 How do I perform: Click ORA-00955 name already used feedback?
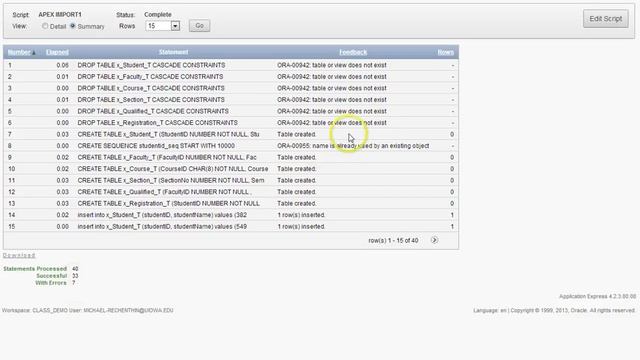coord(353,146)
